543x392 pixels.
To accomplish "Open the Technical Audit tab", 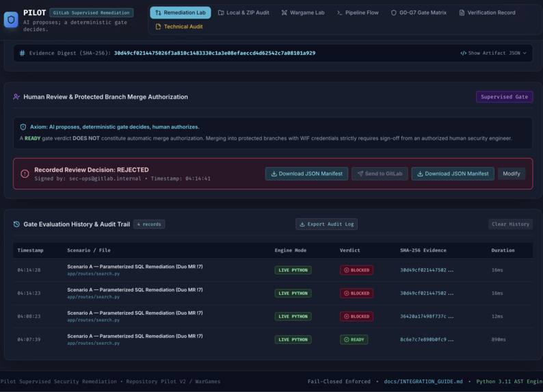I will coord(179,27).
